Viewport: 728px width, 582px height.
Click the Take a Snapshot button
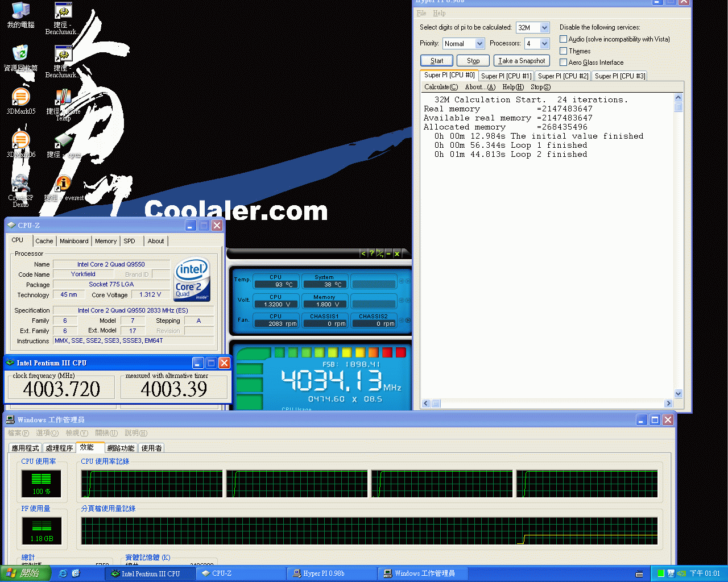522,61
